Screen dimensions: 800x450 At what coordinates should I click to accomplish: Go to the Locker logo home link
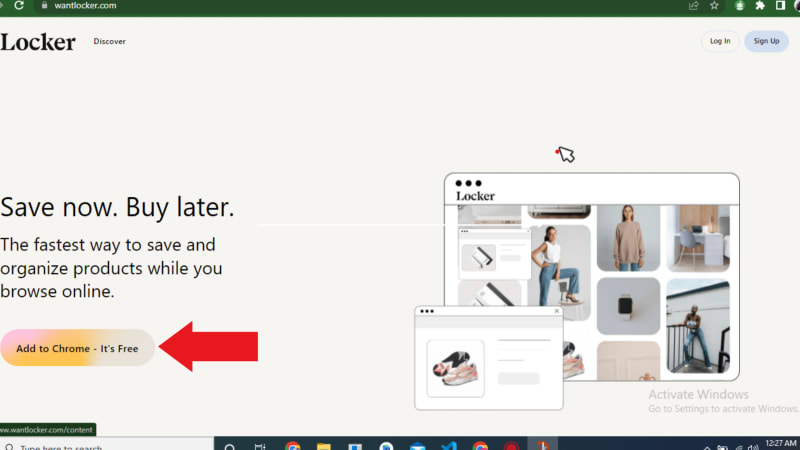click(38, 42)
